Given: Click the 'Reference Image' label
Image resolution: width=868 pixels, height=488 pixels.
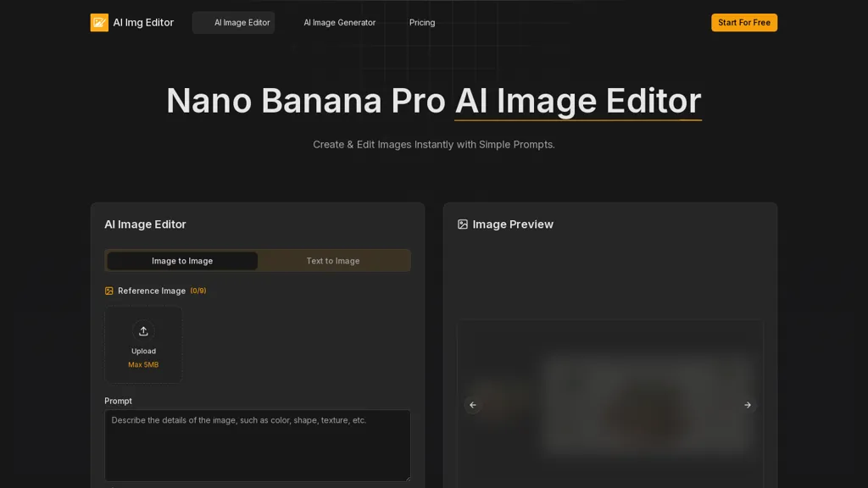Looking at the screenshot, I should coord(152,291).
